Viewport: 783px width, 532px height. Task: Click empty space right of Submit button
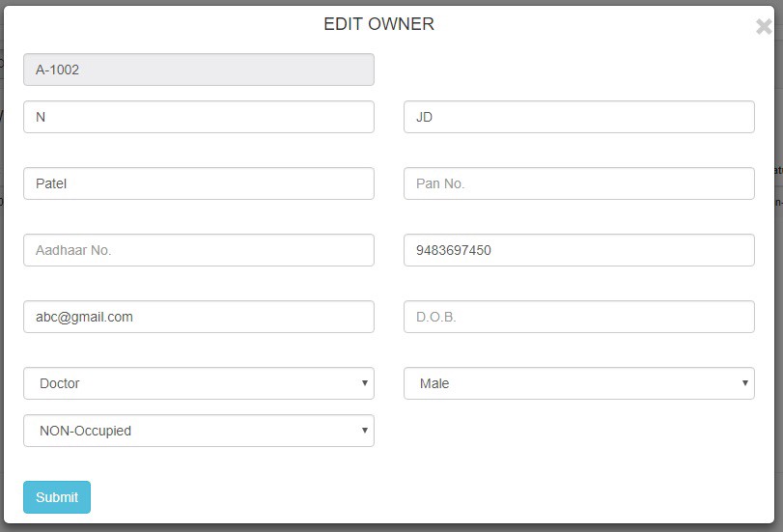click(x=386, y=497)
